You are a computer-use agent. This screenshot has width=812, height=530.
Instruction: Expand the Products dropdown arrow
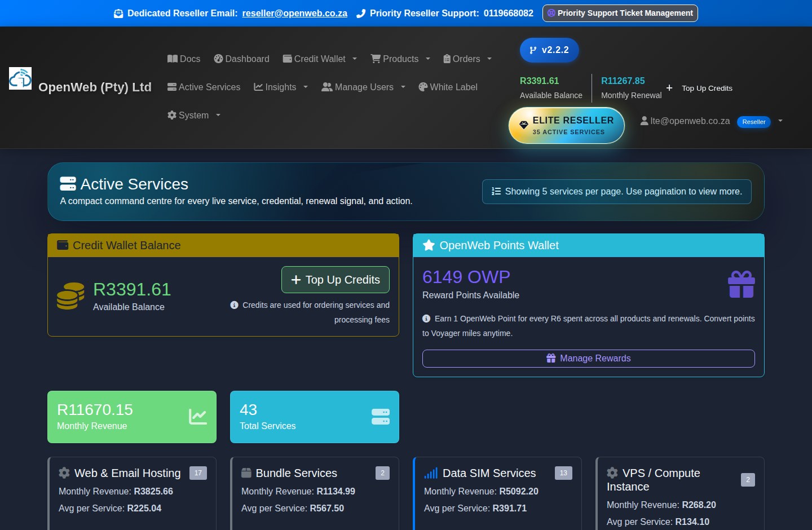[428, 59]
